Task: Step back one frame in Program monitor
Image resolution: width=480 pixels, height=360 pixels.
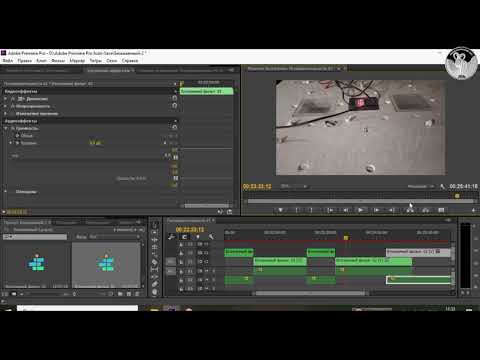Action: pos(346,210)
